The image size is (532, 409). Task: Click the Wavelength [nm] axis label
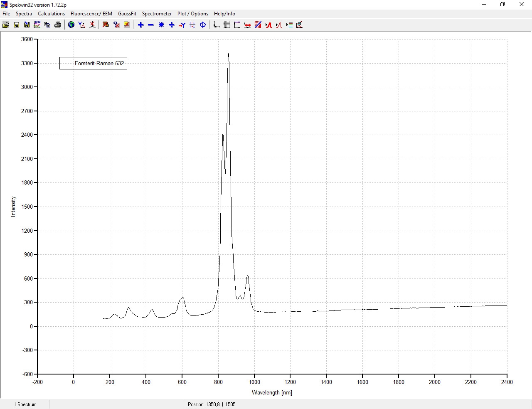(272, 393)
